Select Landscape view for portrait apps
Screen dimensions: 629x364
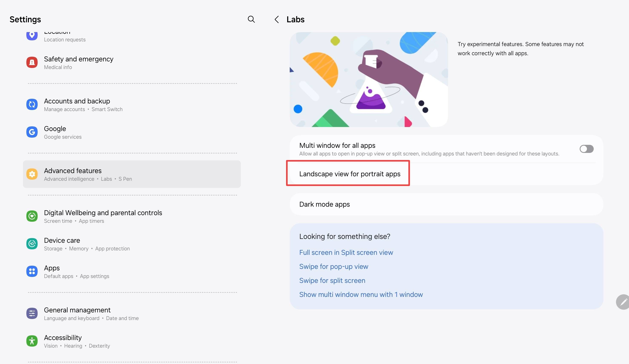tap(349, 174)
